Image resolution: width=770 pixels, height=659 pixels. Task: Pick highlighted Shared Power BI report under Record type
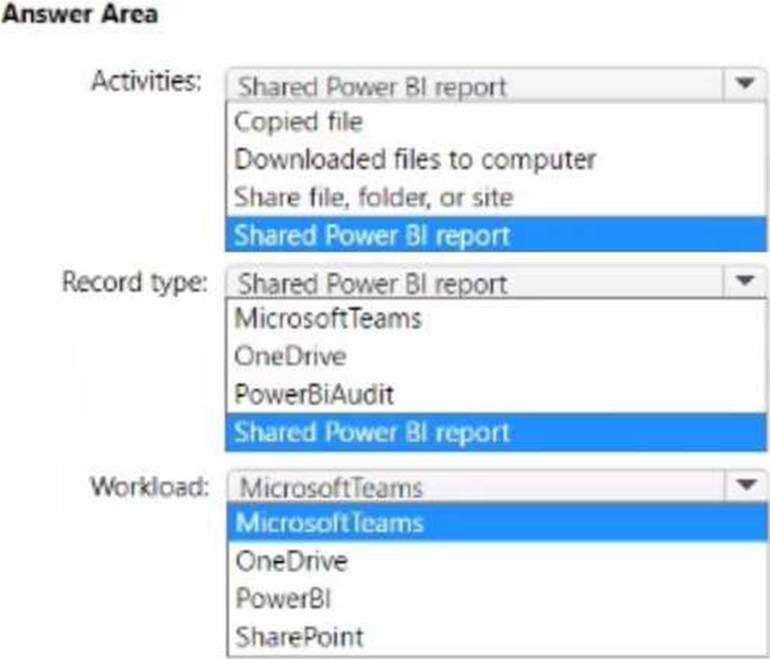point(496,432)
